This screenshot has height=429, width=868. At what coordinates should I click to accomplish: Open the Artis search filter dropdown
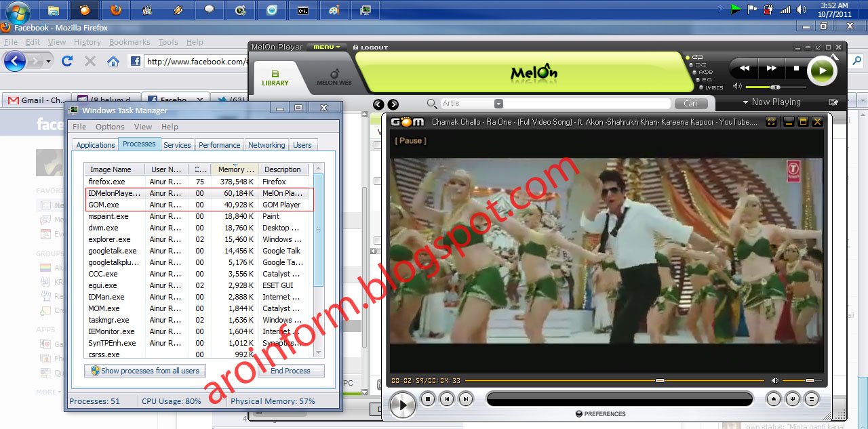pyautogui.click(x=498, y=104)
